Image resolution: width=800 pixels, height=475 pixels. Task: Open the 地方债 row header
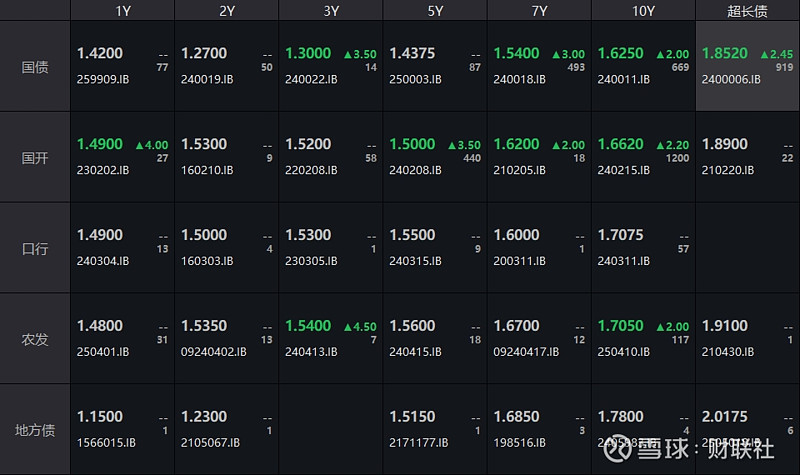(36, 430)
